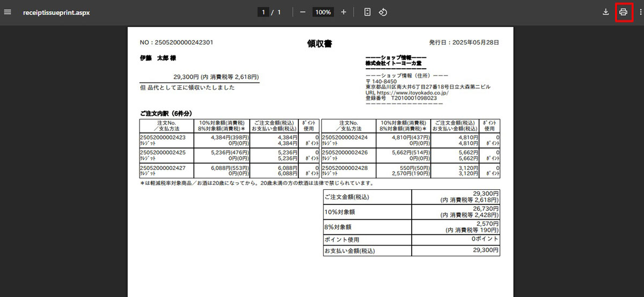Click the お支払い金額(税込) summary label
Image resolution: width=644 pixels, height=297 pixels.
coord(349,251)
